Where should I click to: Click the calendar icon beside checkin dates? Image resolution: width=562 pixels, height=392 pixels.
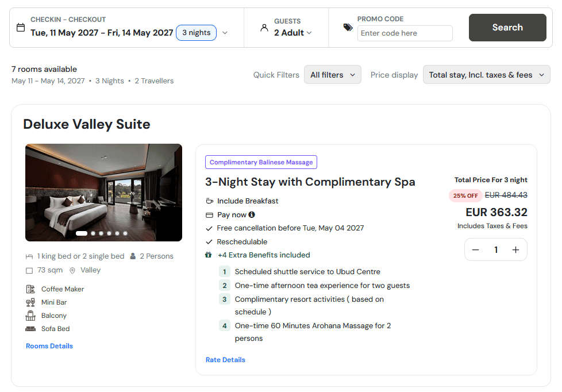(x=21, y=27)
